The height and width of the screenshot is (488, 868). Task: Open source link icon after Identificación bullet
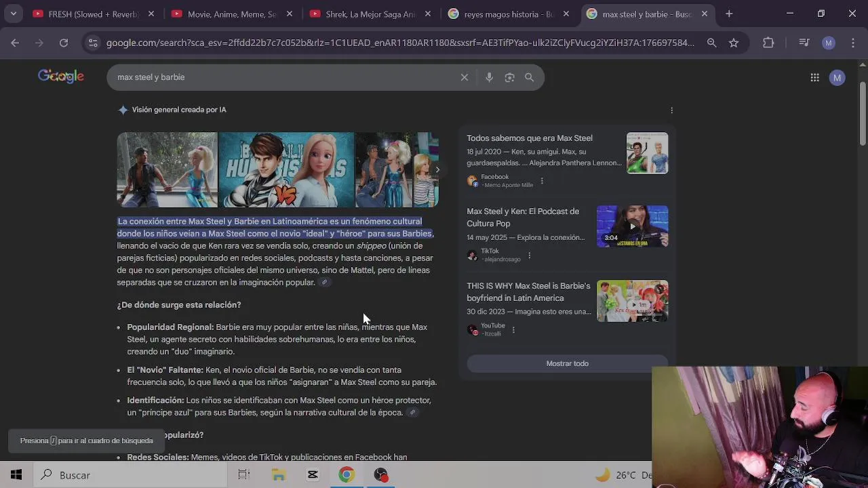[x=412, y=413]
